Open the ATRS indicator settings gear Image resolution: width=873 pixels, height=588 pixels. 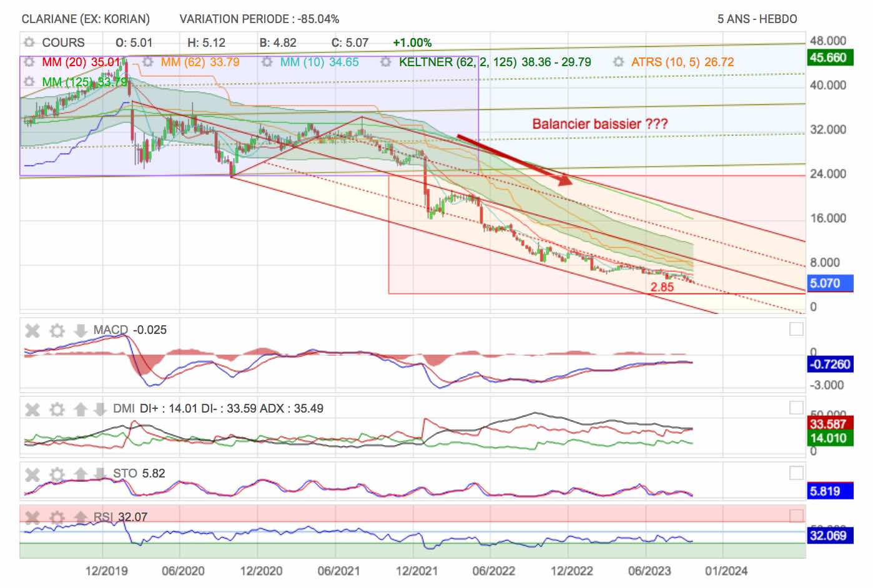618,62
